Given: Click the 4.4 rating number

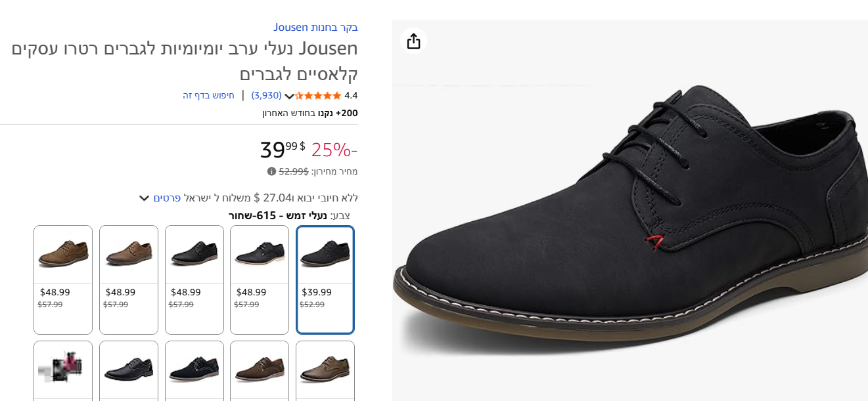Looking at the screenshot, I should pos(351,96).
